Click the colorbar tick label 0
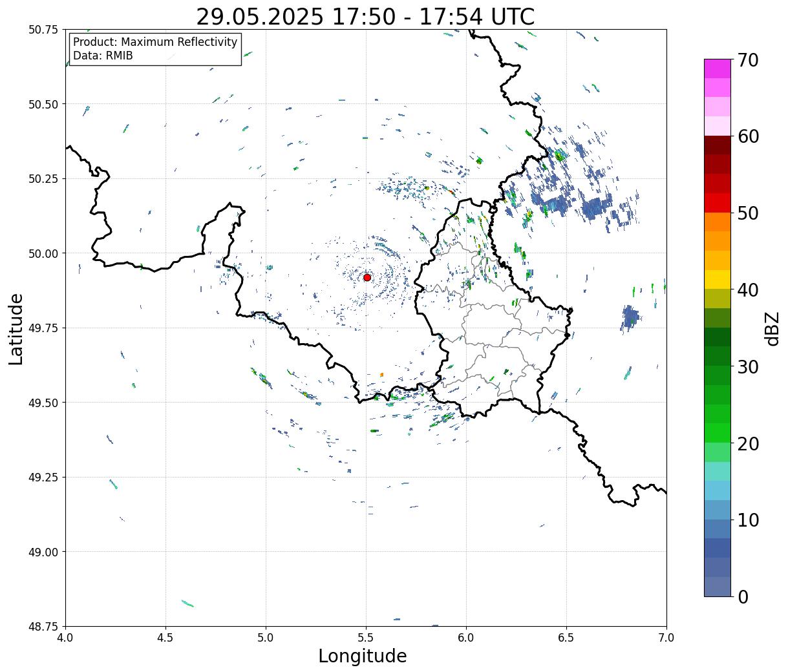The image size is (788, 672). (743, 596)
